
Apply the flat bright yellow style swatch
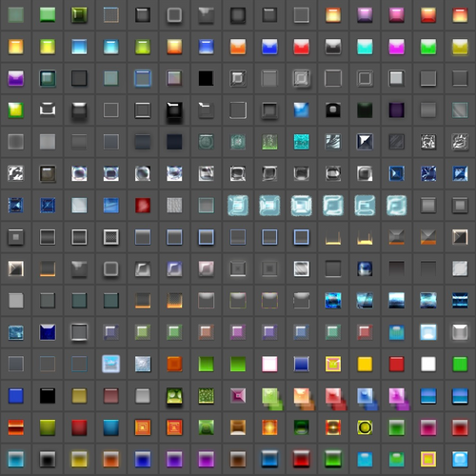[x=365, y=364]
